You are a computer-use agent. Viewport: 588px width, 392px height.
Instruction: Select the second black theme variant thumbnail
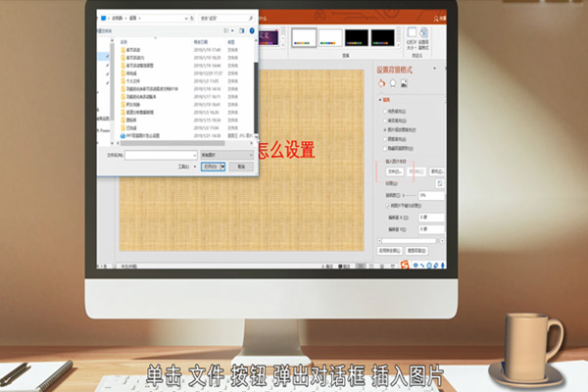point(383,37)
